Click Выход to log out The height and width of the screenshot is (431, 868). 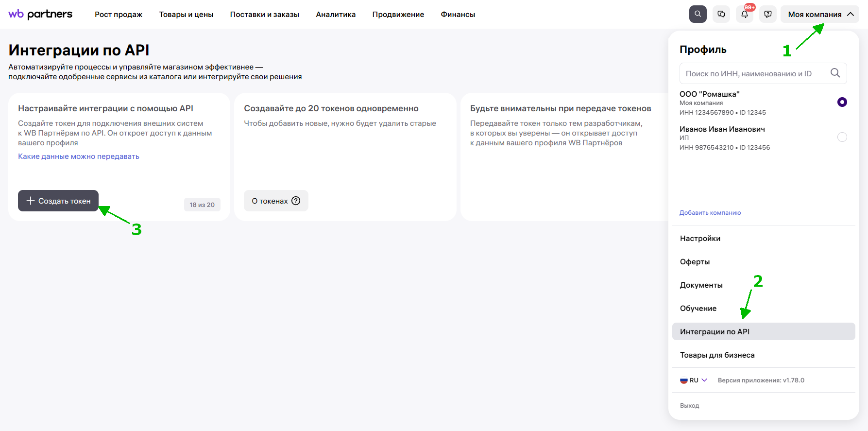tap(689, 406)
